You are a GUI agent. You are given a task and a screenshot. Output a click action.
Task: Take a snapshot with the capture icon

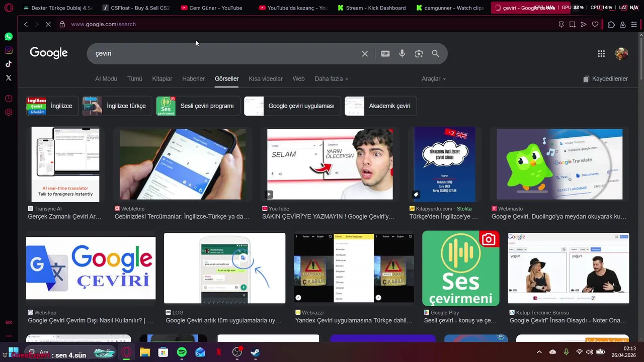(572, 24)
